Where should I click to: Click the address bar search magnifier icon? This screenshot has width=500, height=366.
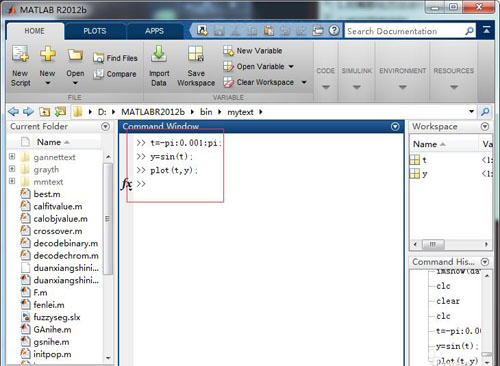pyautogui.click(x=485, y=112)
